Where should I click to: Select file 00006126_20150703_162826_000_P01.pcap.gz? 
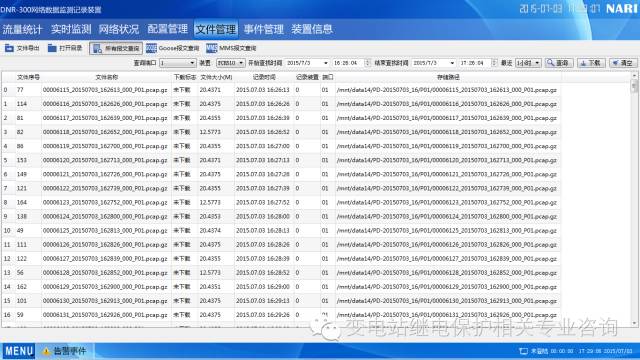105,245
